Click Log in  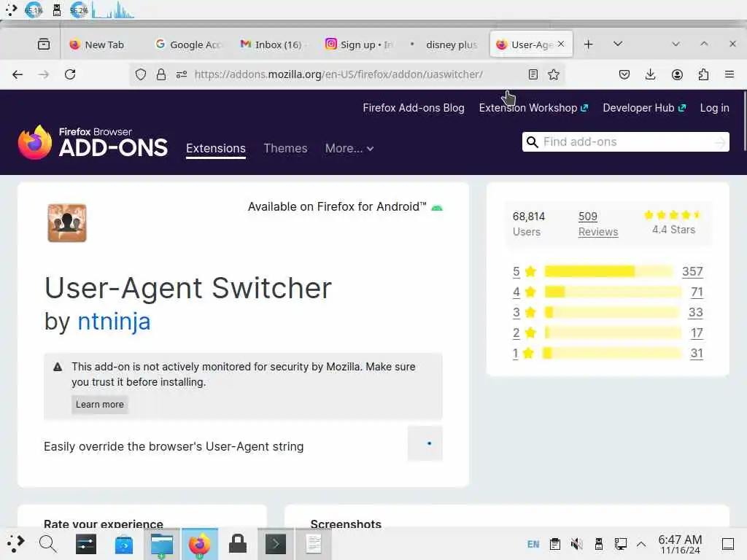point(714,108)
